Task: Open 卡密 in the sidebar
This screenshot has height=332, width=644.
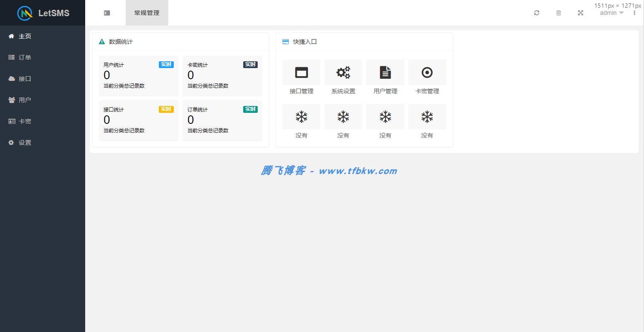Action: (x=43, y=121)
